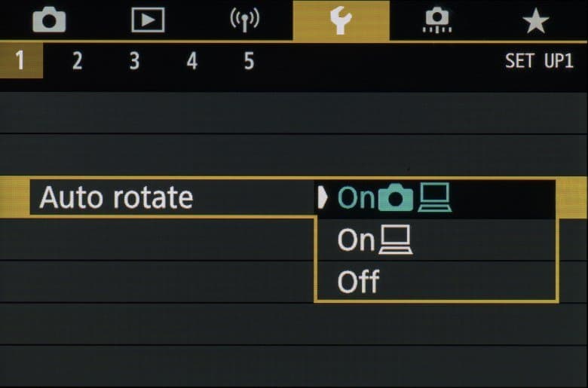
Task: Click the teal camera icon in first option
Action: click(x=396, y=198)
